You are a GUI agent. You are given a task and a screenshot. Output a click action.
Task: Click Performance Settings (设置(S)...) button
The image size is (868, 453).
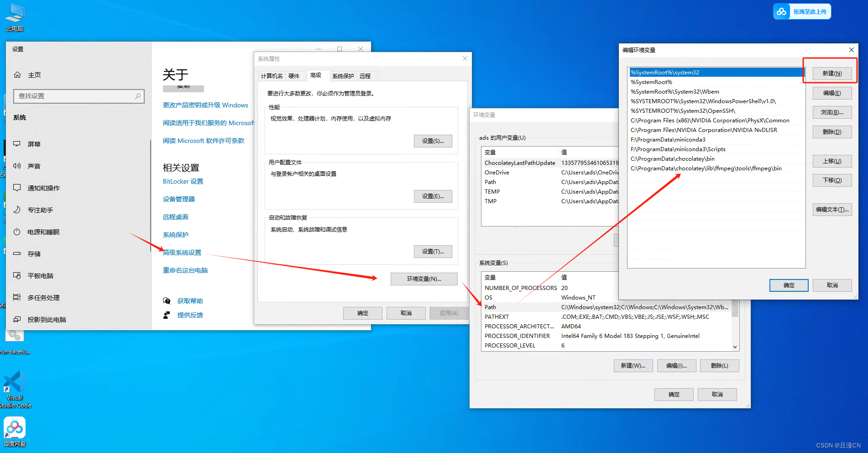pyautogui.click(x=433, y=141)
